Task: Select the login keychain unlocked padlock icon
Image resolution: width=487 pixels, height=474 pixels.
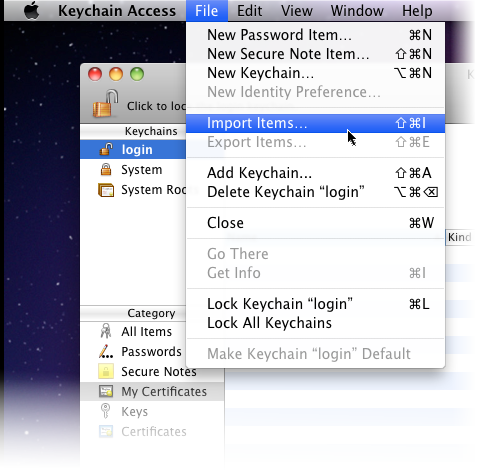Action: click(106, 149)
